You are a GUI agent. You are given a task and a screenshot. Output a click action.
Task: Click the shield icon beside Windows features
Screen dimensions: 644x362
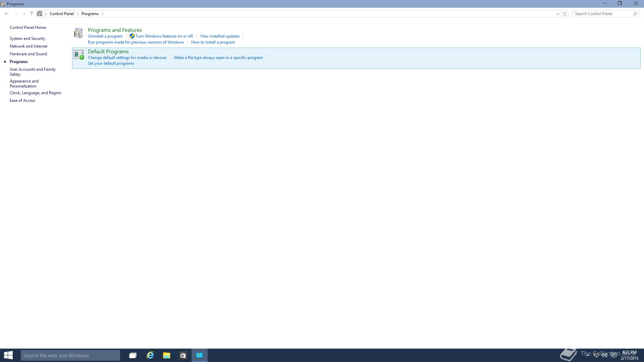[x=132, y=36]
